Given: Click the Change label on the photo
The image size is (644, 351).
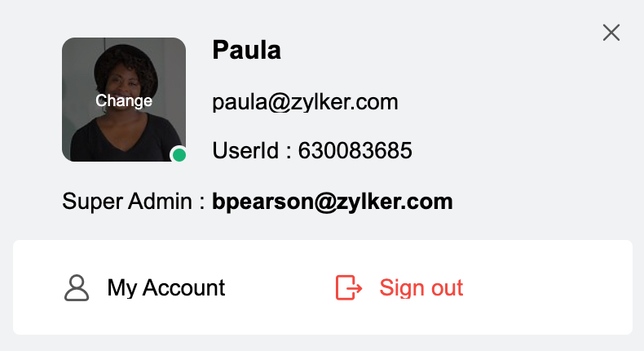Looking at the screenshot, I should (124, 100).
